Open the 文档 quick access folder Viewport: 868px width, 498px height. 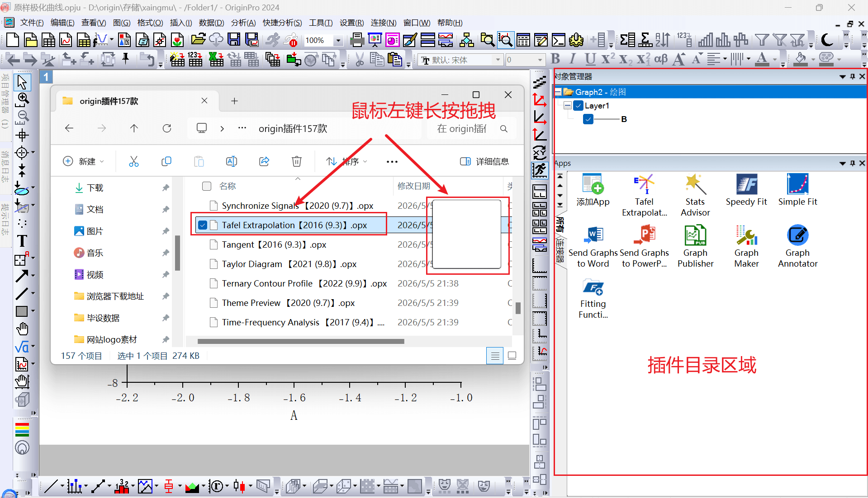coord(95,209)
